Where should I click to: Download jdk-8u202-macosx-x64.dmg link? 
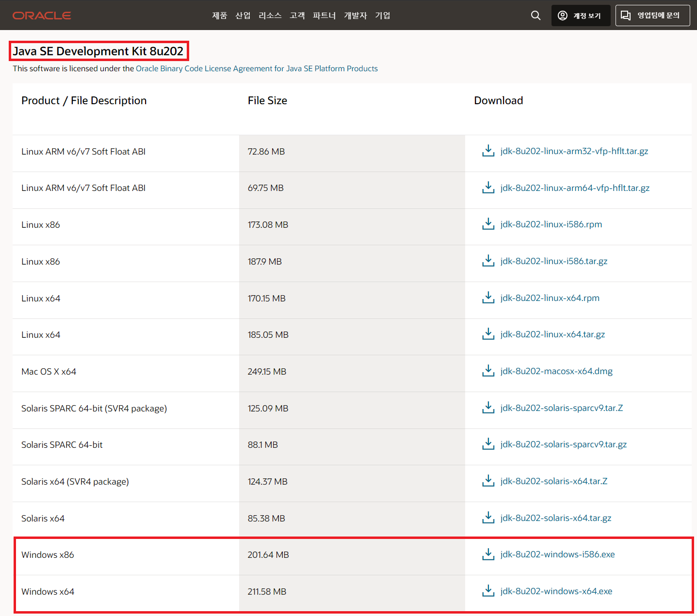[x=556, y=371]
